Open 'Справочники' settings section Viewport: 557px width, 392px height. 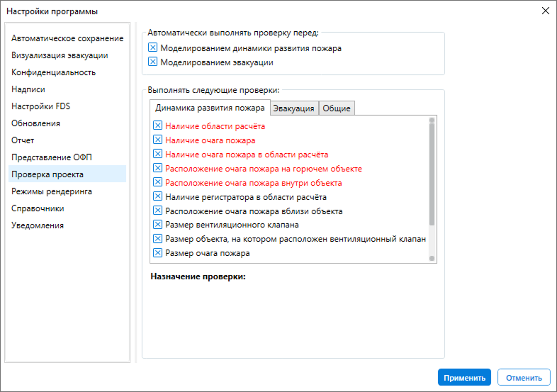[67, 208]
